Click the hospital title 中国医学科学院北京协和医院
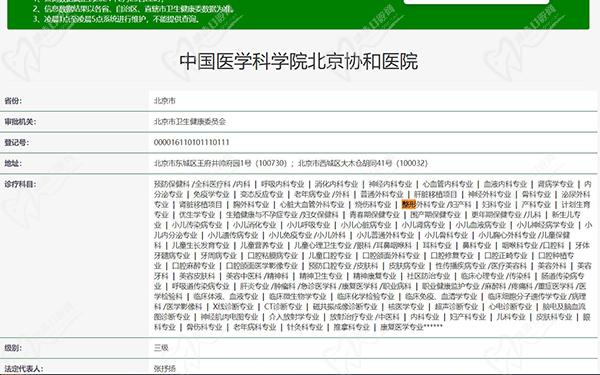Image resolution: width=600 pixels, height=375 pixels. click(298, 61)
